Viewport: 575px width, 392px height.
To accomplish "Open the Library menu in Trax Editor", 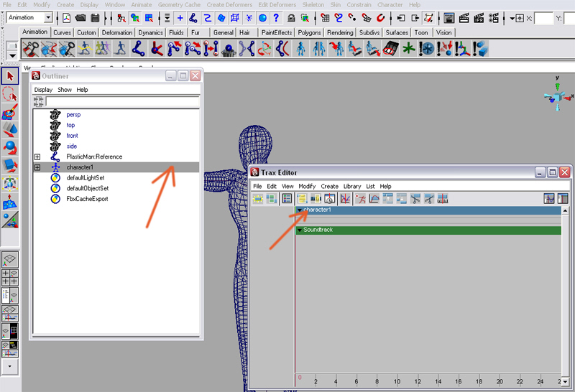I will coord(352,186).
